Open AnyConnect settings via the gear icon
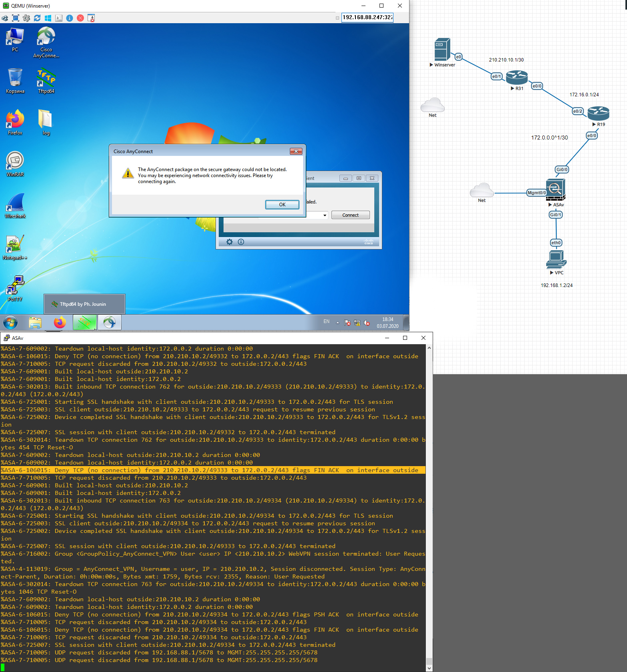Viewport: 627px width, 672px height. (230, 242)
